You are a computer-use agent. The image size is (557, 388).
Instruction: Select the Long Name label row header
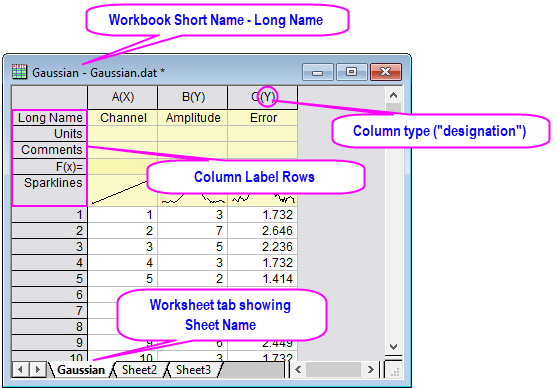pyautogui.click(x=49, y=118)
